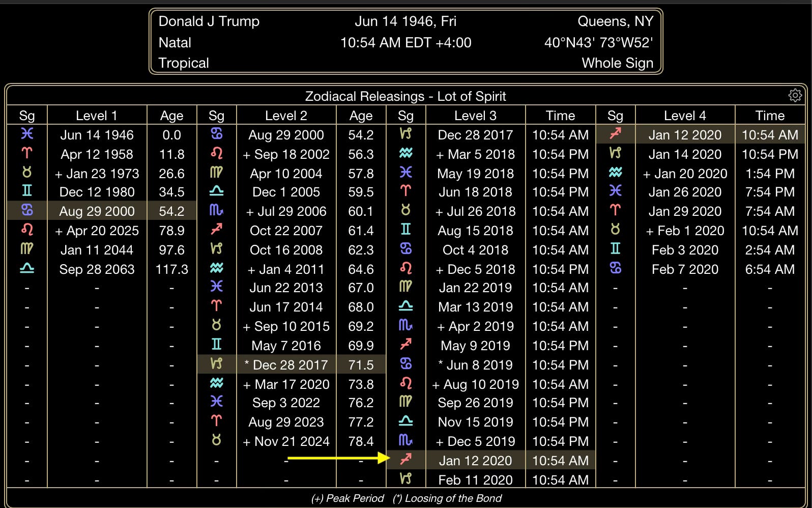
Task: Select Aquarius glyph beside Jan 4 2011
Action: [216, 268]
